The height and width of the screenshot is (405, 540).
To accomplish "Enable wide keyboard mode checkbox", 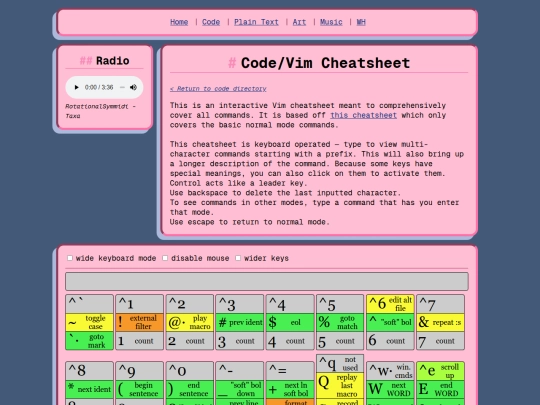I will pos(70,258).
